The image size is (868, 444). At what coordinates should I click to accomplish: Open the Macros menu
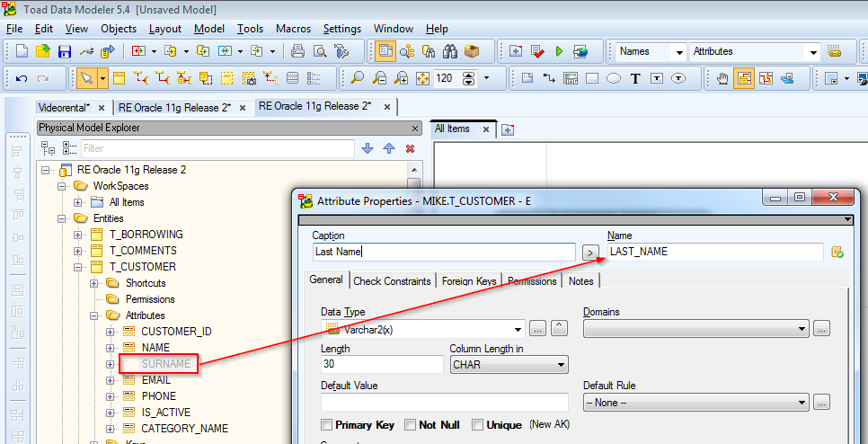pyautogui.click(x=294, y=29)
